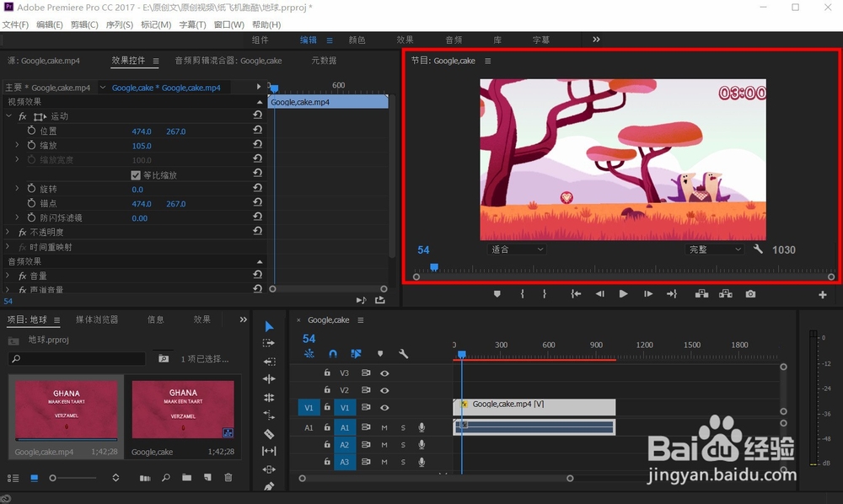The height and width of the screenshot is (504, 843).
Task: Click Mark Out button
Action: (544, 294)
